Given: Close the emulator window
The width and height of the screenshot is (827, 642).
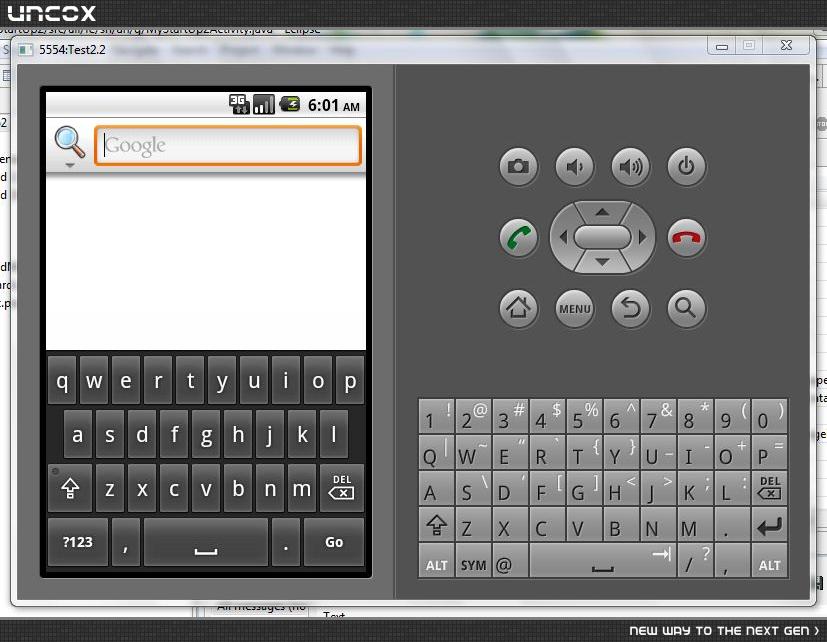Looking at the screenshot, I should tap(786, 46).
